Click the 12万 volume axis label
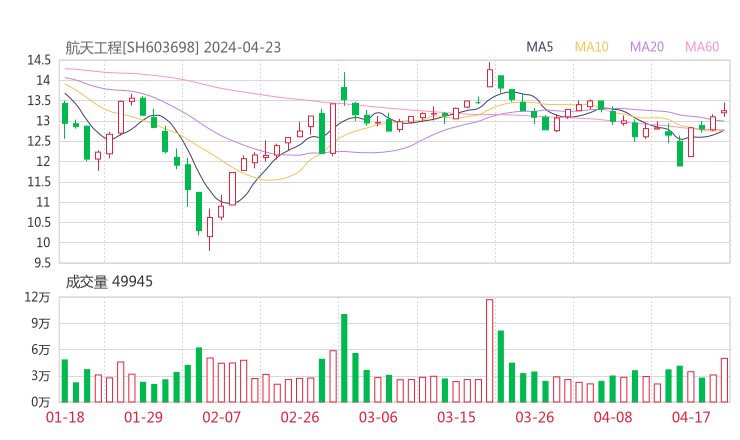 tap(37, 297)
